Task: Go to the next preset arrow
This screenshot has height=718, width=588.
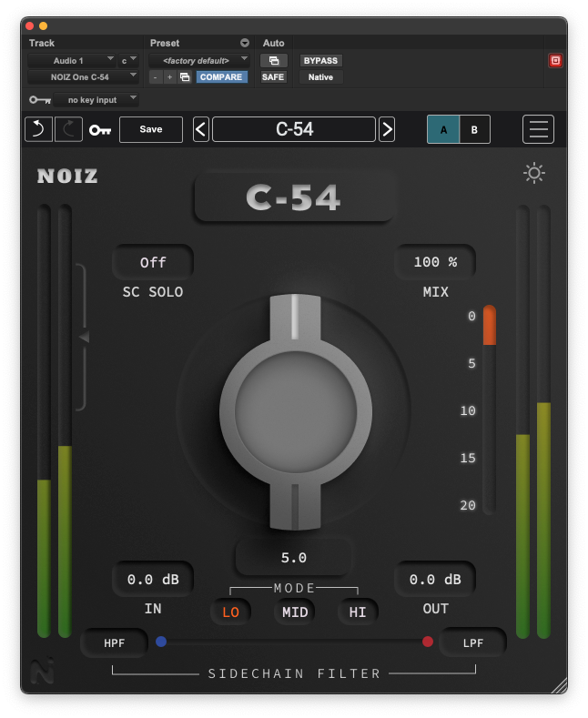Action: pos(387,129)
